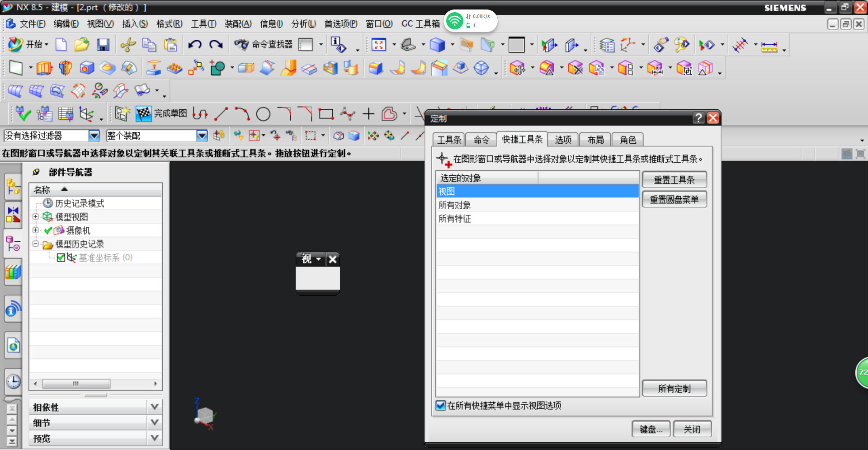Select the Line sketch tool
This screenshot has height=450, width=868.
coord(221,113)
